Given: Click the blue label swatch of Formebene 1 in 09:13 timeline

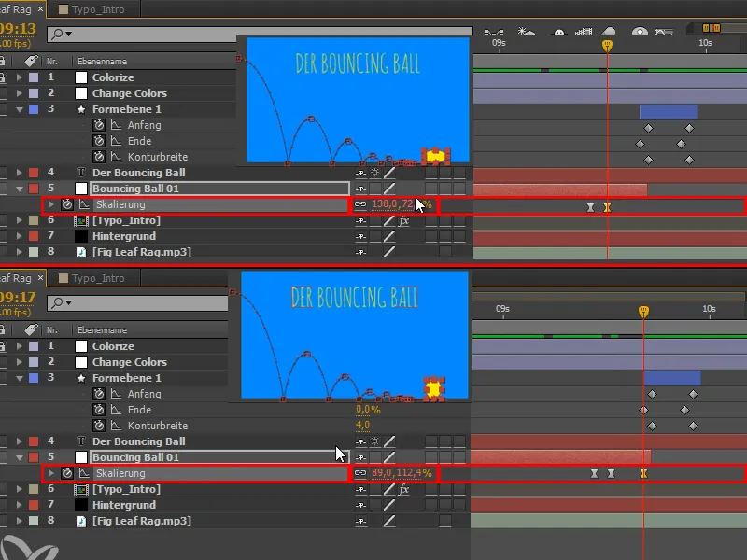Looking at the screenshot, I should point(34,109).
